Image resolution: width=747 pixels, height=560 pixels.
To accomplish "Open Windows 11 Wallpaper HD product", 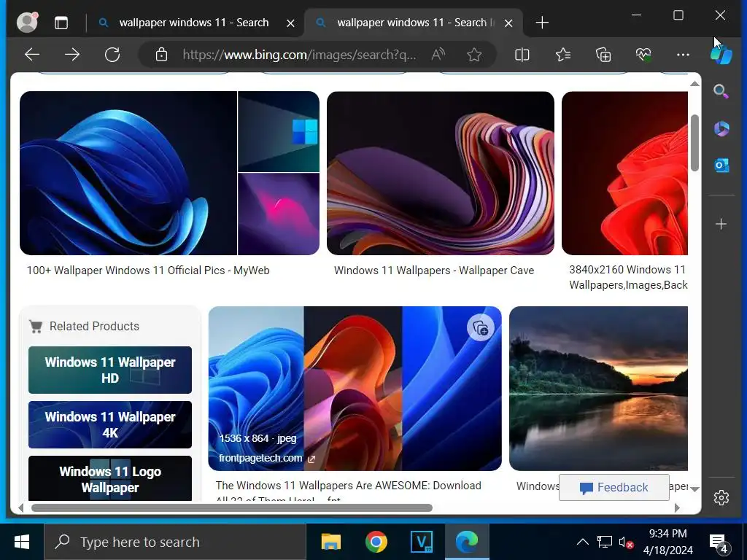I will 110,370.
